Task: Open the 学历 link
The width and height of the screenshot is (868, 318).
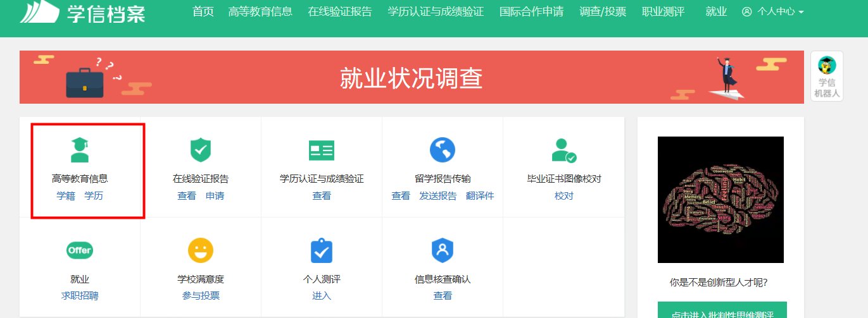Action: click(x=94, y=195)
